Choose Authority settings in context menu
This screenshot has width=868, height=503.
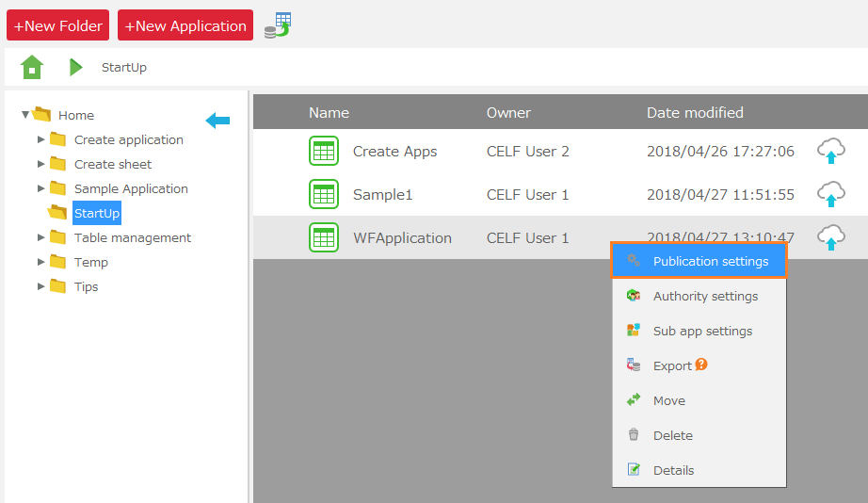[704, 296]
